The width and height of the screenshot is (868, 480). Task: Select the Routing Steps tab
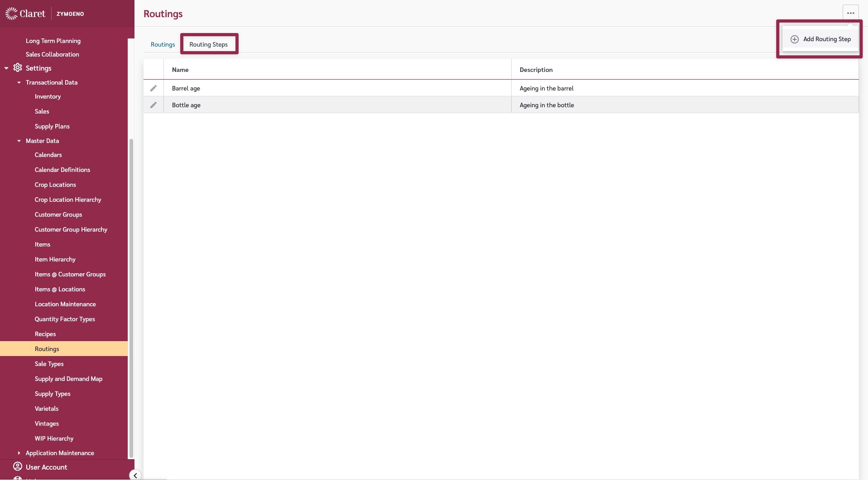tap(208, 44)
